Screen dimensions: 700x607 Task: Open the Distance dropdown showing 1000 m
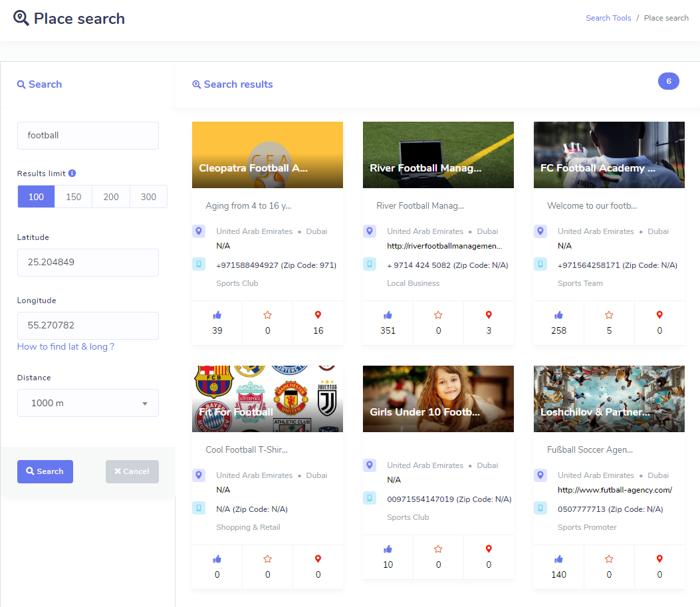tap(88, 403)
